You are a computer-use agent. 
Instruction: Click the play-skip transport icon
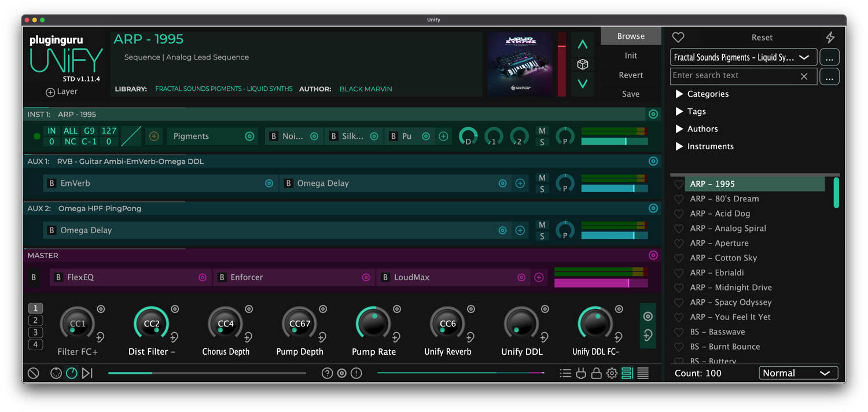click(x=87, y=373)
